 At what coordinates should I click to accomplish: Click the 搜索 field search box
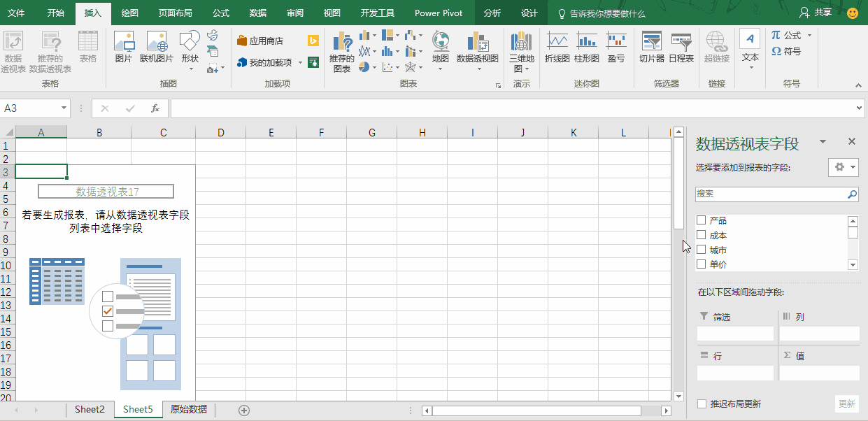tap(769, 194)
